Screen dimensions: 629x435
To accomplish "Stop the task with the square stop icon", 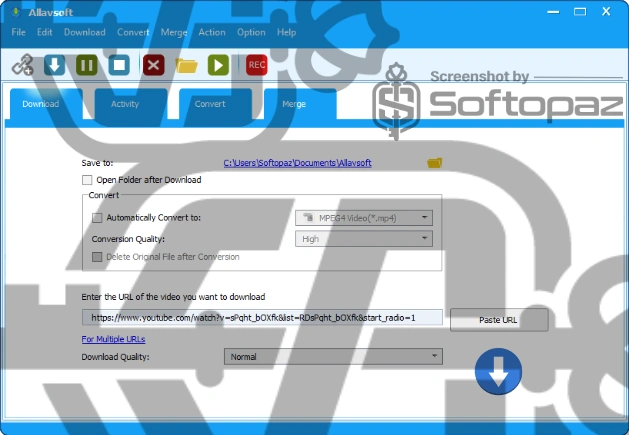I will pyautogui.click(x=119, y=65).
